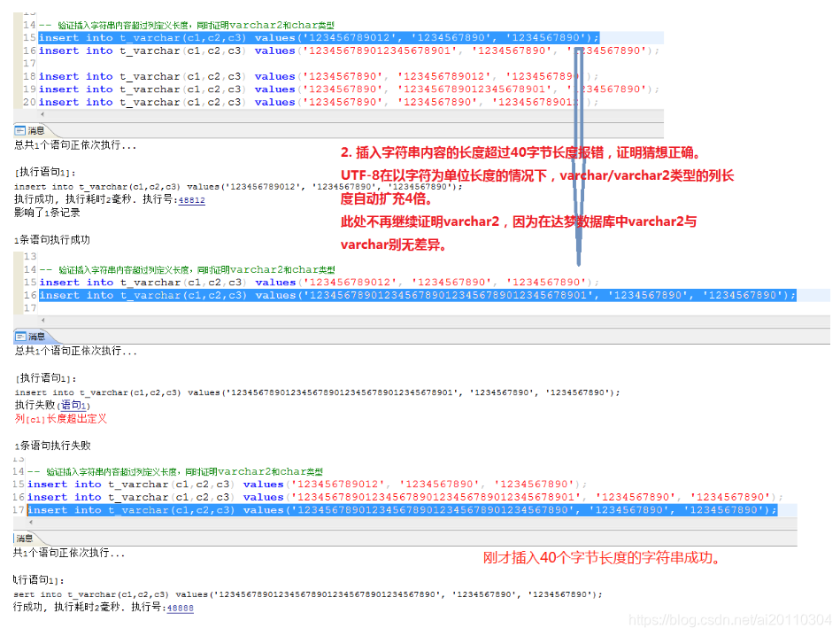The image size is (840, 636).
Task: Click line number 18 in the editor gutter
Action: click(x=29, y=76)
